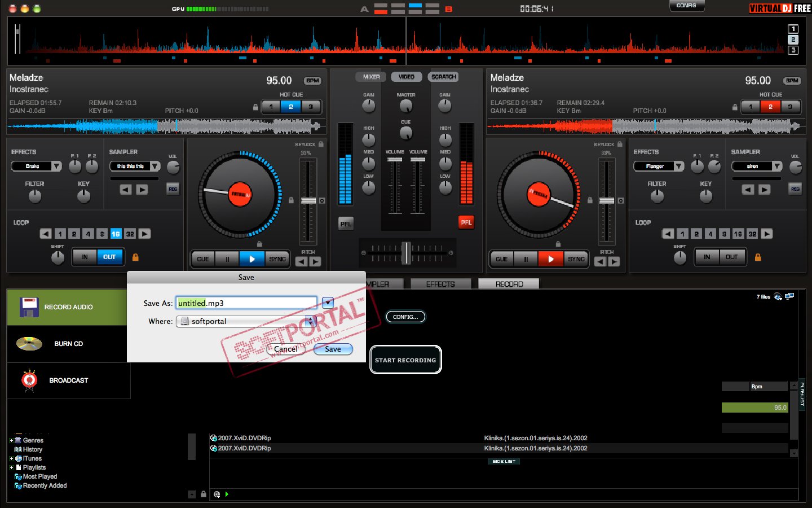Click Save in the Save dialog

[x=333, y=349]
